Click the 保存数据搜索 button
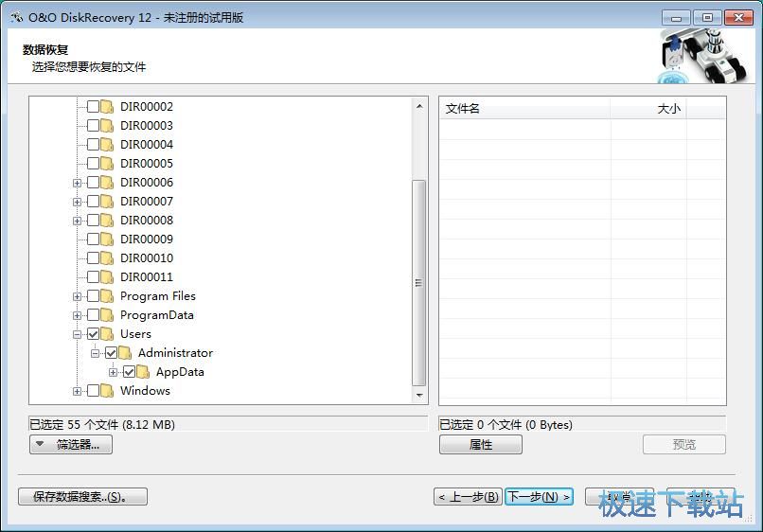Viewport: 763px width, 532px height. click(82, 496)
